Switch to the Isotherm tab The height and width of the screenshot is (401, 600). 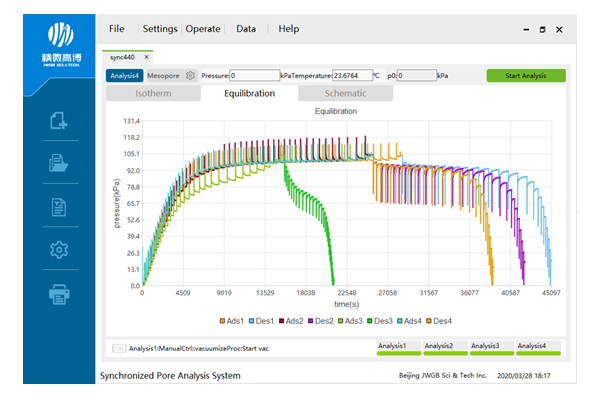click(x=152, y=94)
